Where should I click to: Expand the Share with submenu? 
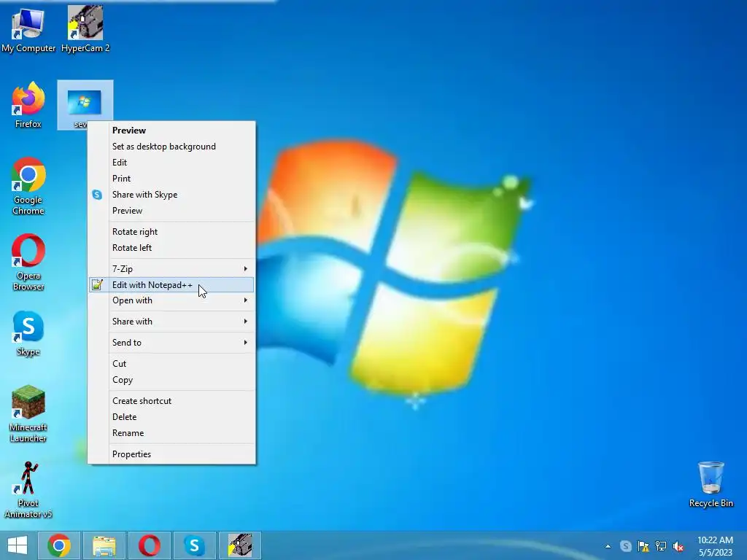(x=171, y=322)
